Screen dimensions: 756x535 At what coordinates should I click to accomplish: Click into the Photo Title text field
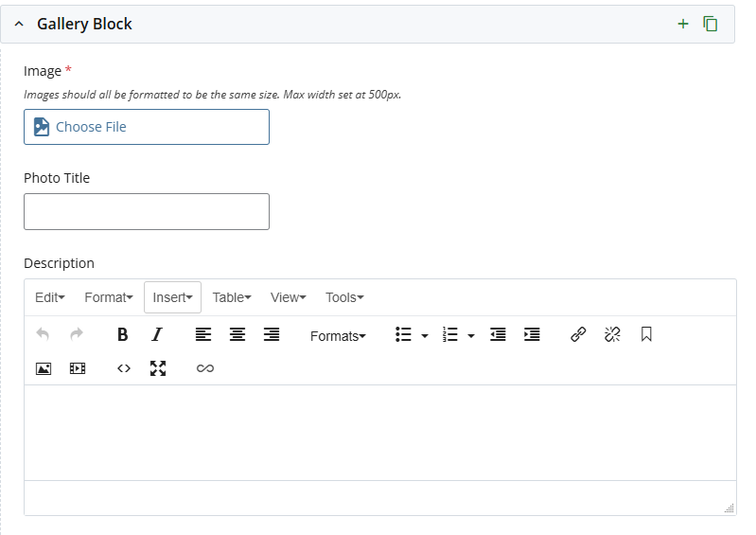pyautogui.click(x=147, y=211)
